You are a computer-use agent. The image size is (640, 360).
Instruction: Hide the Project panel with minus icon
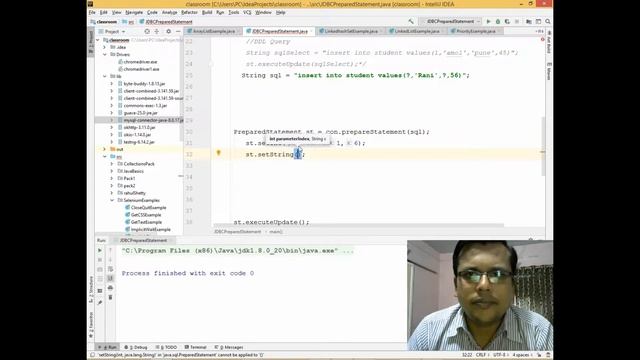point(178,31)
